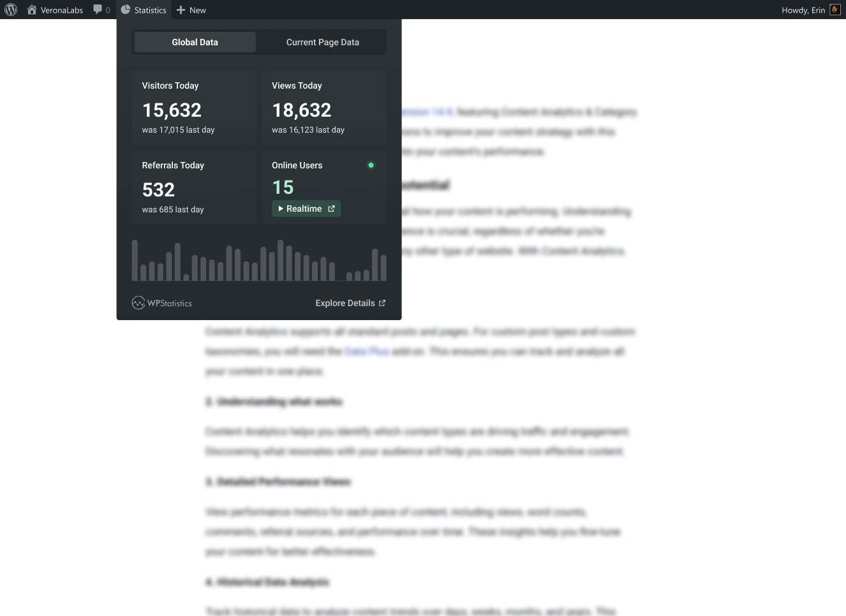
Task: Click the Explore Details link
Action: click(345, 303)
